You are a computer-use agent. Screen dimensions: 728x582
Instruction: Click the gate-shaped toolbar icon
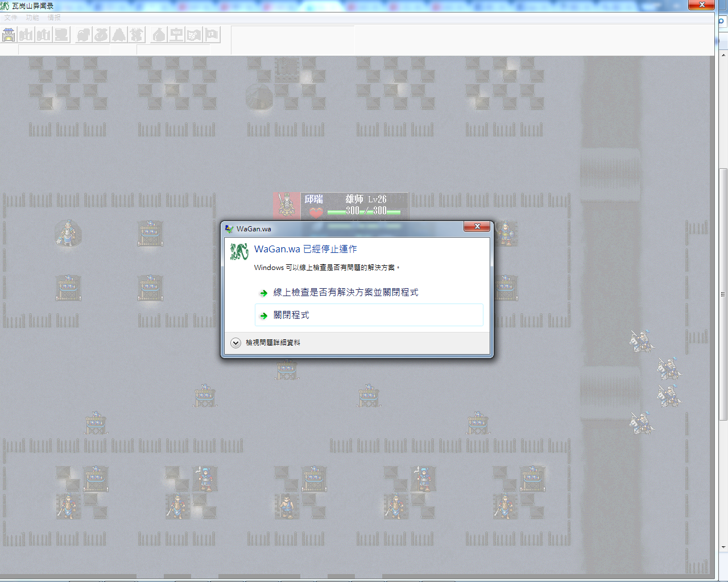176,35
